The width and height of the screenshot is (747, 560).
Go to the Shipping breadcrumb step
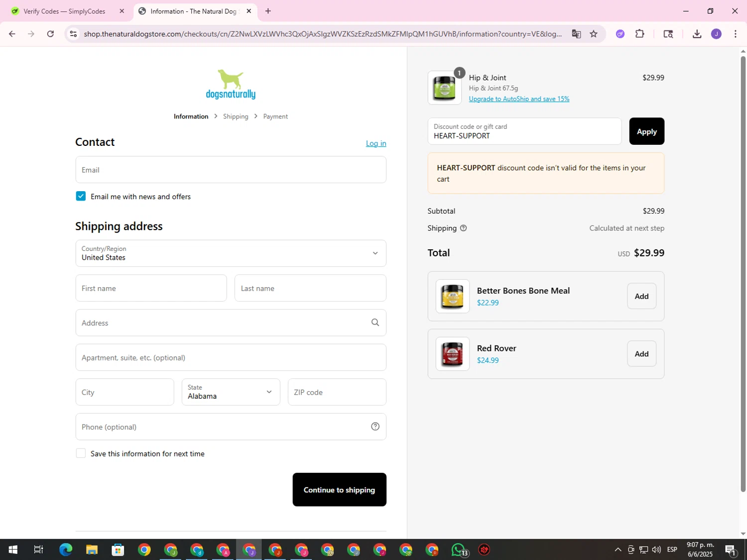coord(236,116)
